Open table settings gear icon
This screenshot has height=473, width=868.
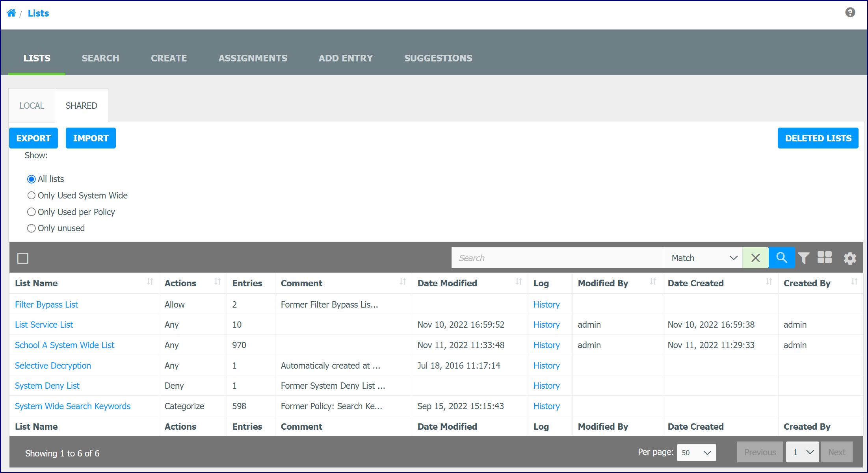pyautogui.click(x=850, y=258)
